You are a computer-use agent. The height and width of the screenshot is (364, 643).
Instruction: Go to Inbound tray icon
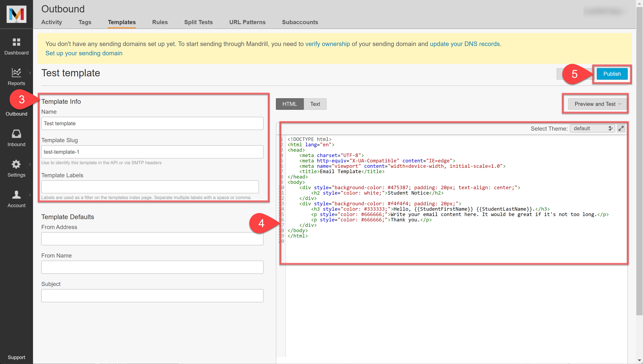click(x=16, y=134)
